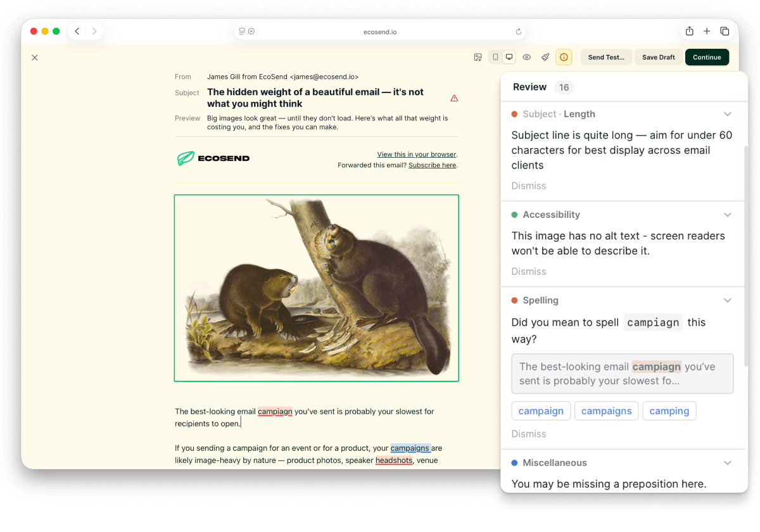Click 'View this in your browser' link
Screen dimensions: 760x532
pyautogui.click(x=417, y=155)
